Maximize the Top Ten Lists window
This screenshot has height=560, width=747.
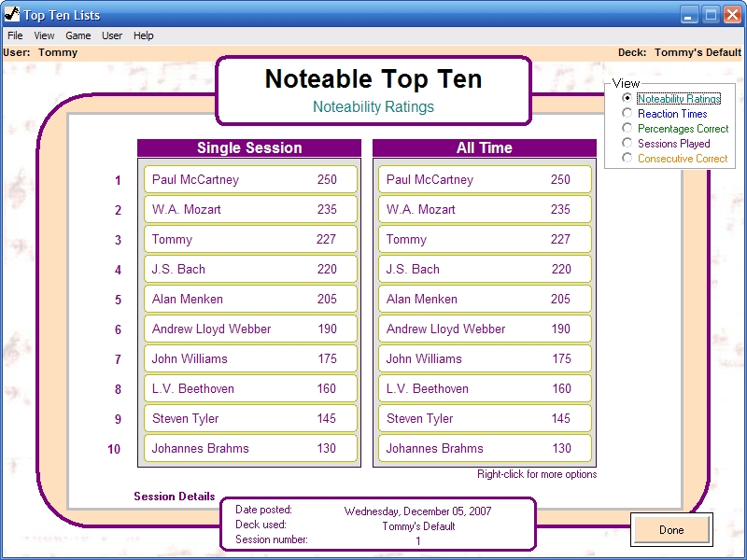[x=711, y=15]
